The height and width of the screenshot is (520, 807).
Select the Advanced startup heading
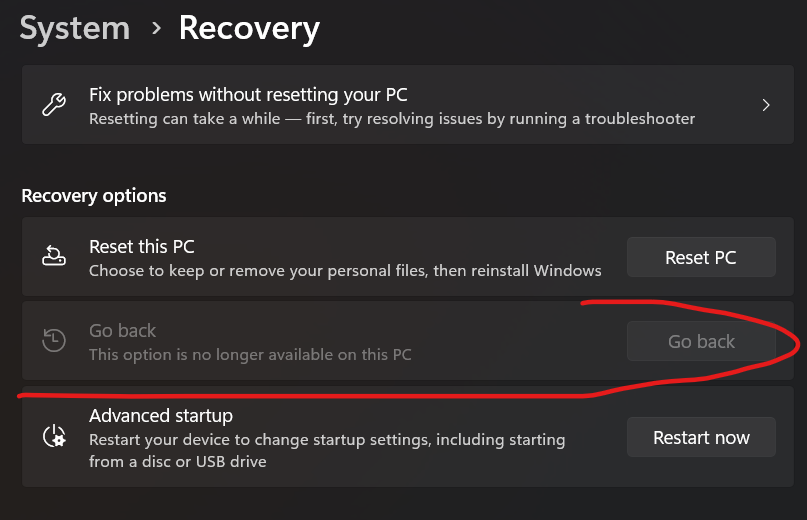161,415
